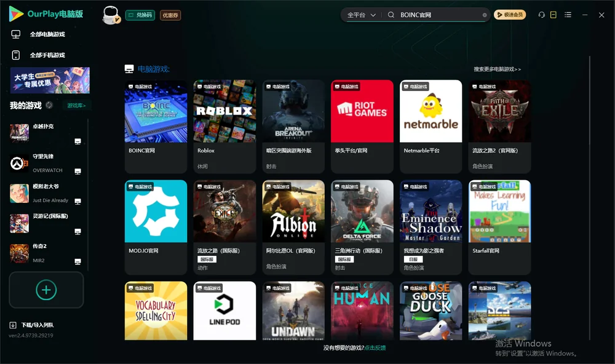Click the 极速会员 membership button
The height and width of the screenshot is (364, 615).
click(x=510, y=15)
